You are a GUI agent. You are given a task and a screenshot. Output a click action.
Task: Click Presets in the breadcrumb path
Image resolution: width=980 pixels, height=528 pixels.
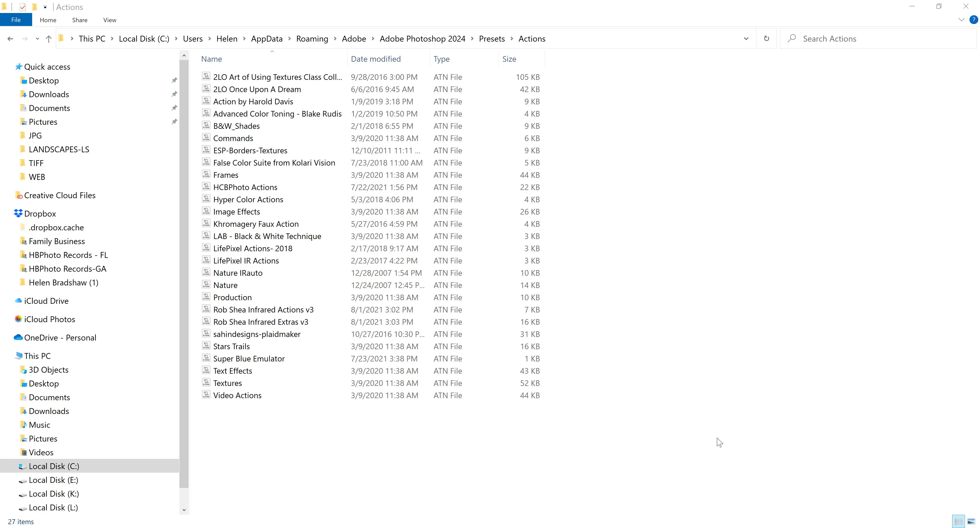[x=492, y=39]
